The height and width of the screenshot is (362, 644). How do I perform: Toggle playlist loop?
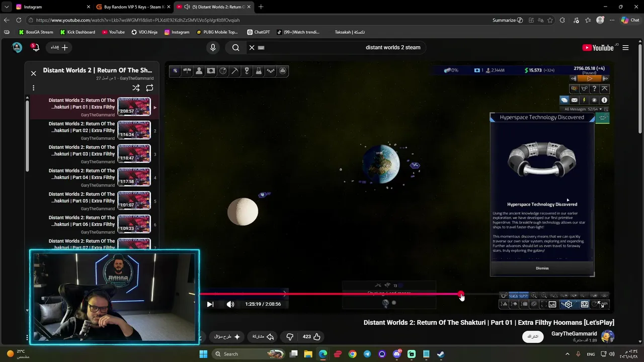pyautogui.click(x=149, y=88)
